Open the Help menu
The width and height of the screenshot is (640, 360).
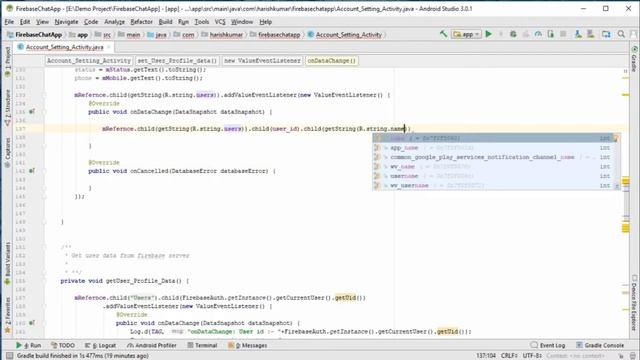click(265, 22)
